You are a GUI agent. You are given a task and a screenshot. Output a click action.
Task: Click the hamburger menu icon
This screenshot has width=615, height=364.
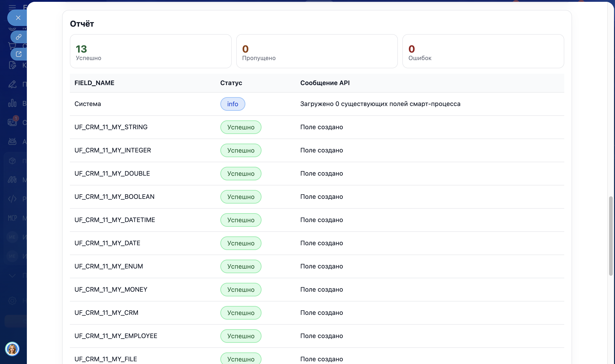(x=12, y=7)
